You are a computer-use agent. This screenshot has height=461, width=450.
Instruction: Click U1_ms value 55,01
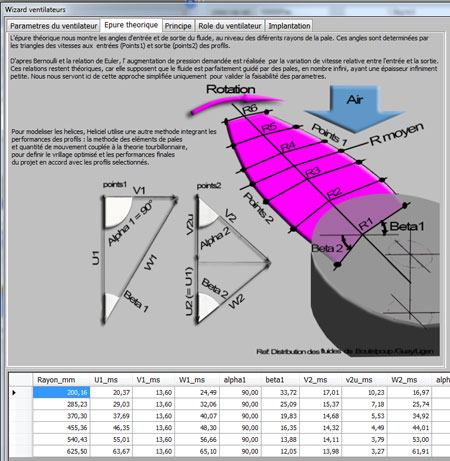(111, 440)
